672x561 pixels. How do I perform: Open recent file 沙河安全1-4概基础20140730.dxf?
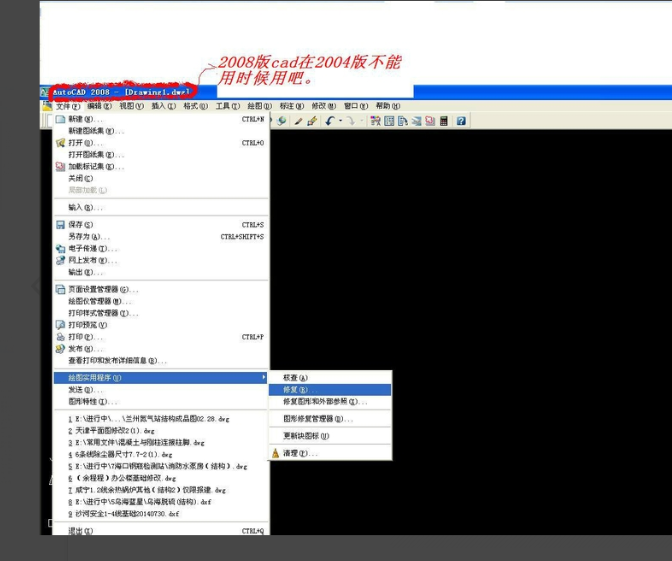(127, 514)
